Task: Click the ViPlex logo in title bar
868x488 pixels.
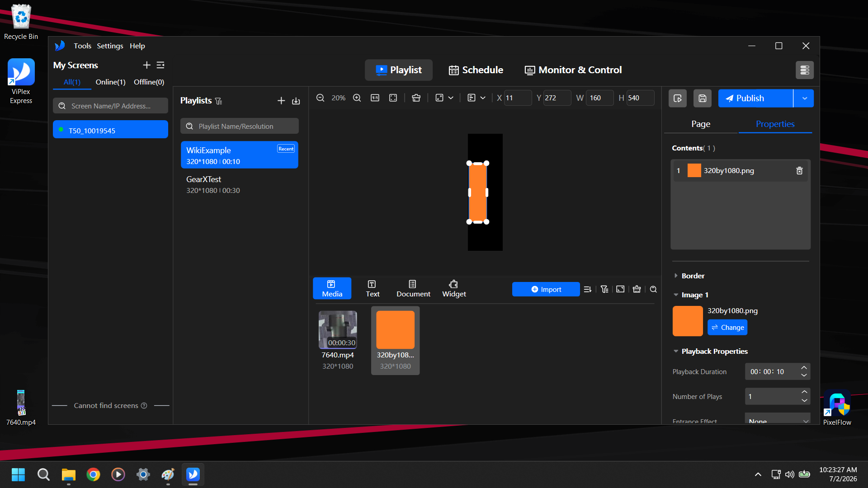Action: (x=60, y=46)
